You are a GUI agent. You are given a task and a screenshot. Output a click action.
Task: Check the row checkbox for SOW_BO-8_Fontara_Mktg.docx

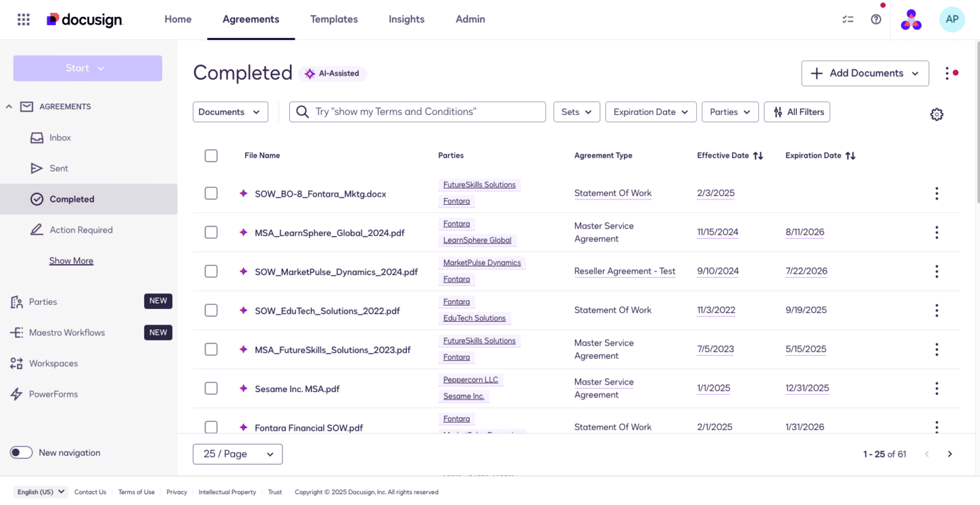211,193
